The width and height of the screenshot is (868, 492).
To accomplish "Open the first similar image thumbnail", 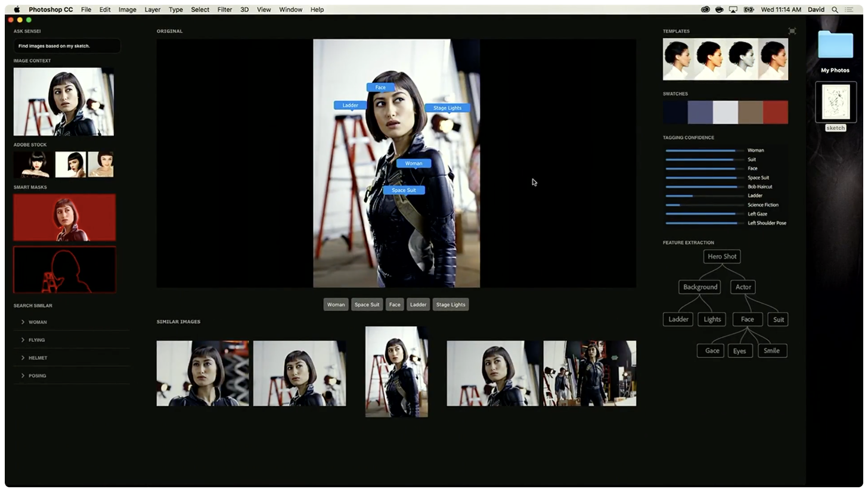I will click(203, 373).
